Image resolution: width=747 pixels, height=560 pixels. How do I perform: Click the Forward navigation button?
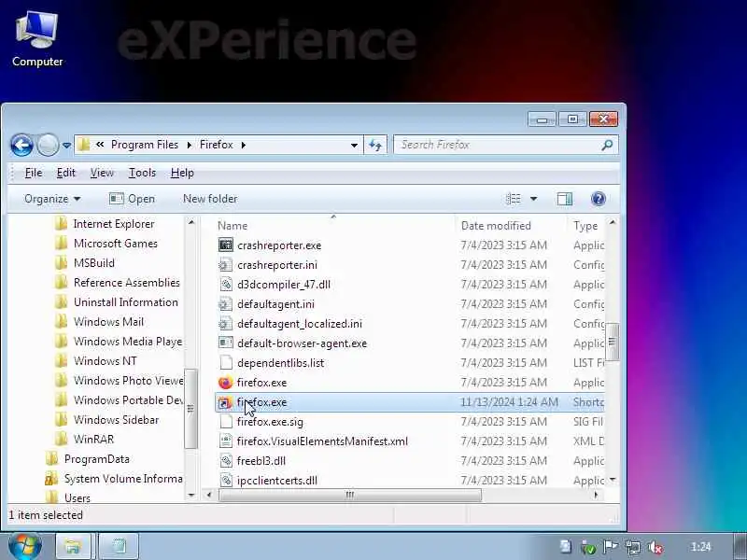tap(48, 145)
